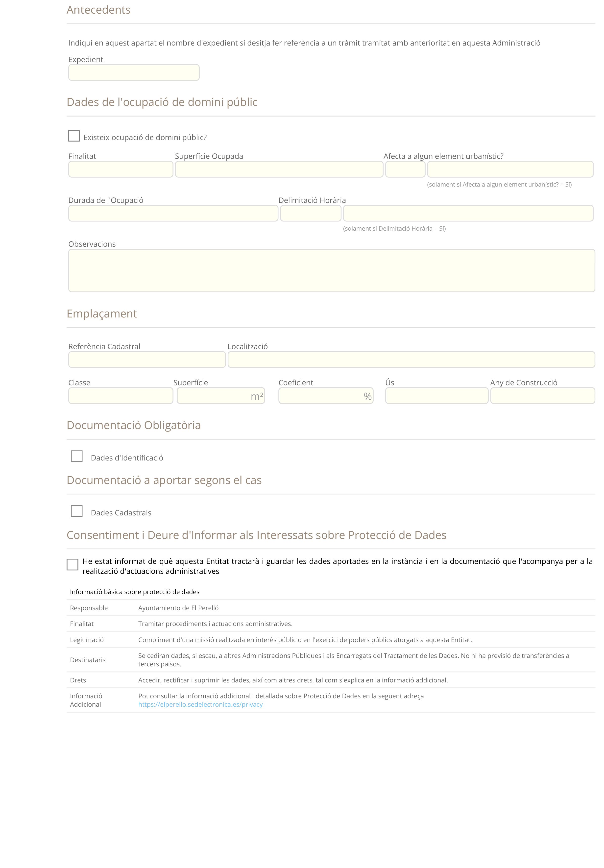The height and width of the screenshot is (868, 604).
Task: Focus the Durada de l'Ocupació field
Action: point(173,213)
